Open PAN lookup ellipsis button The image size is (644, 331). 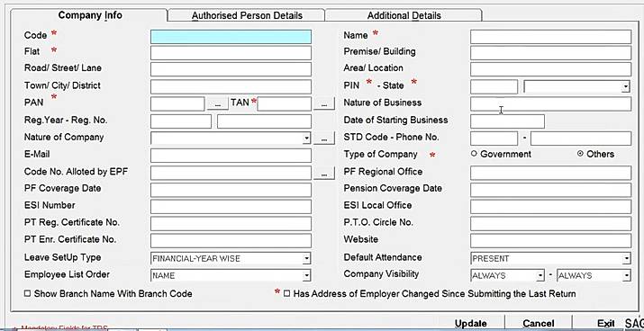tap(217, 104)
